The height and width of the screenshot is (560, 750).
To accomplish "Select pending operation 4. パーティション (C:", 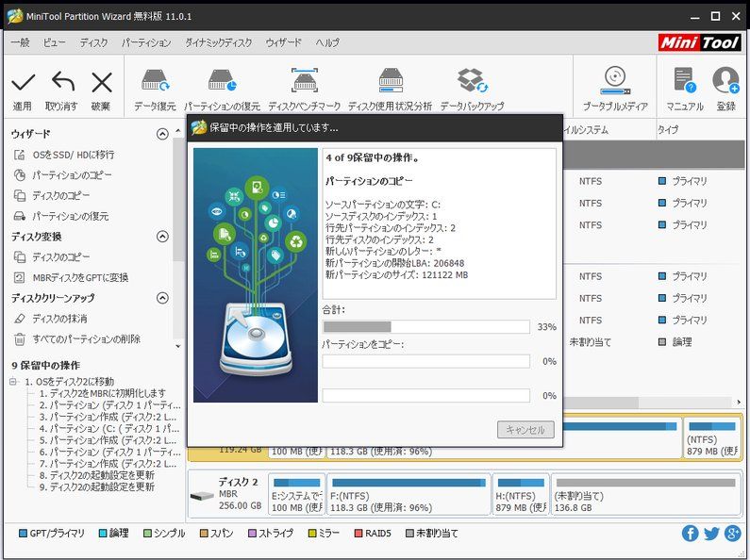I will pos(109,429).
